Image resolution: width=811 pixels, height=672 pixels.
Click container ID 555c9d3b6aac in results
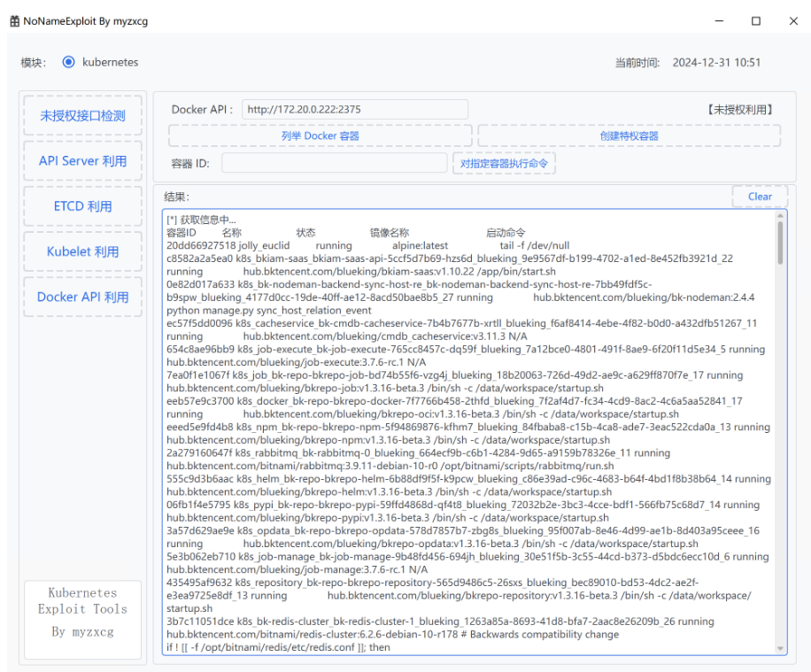pos(200,478)
